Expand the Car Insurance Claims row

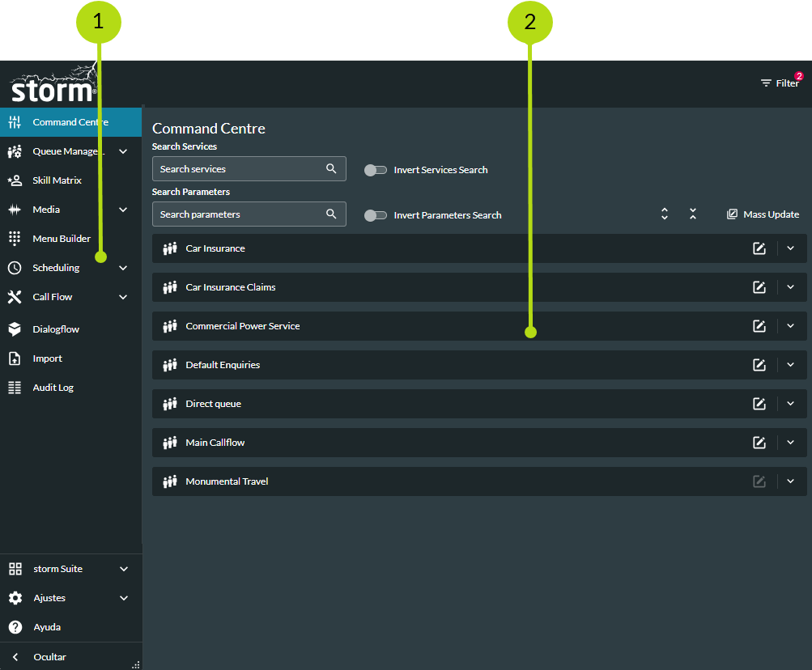(791, 286)
